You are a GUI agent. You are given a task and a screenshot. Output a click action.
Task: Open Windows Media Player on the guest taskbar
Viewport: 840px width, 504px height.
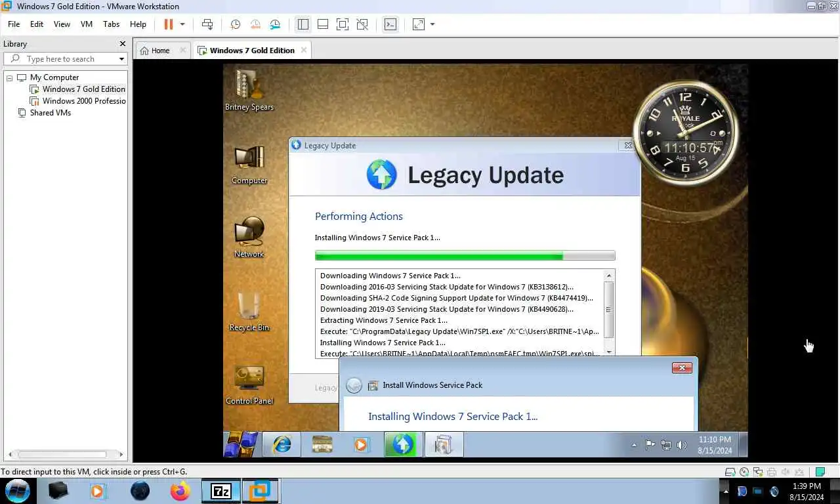tap(360, 444)
